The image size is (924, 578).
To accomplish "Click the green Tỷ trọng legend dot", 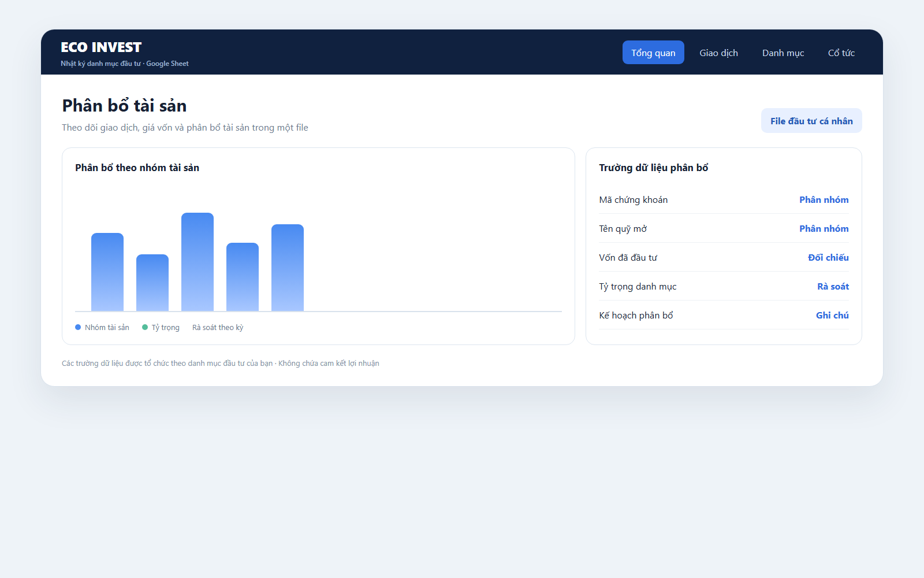I will (x=145, y=327).
